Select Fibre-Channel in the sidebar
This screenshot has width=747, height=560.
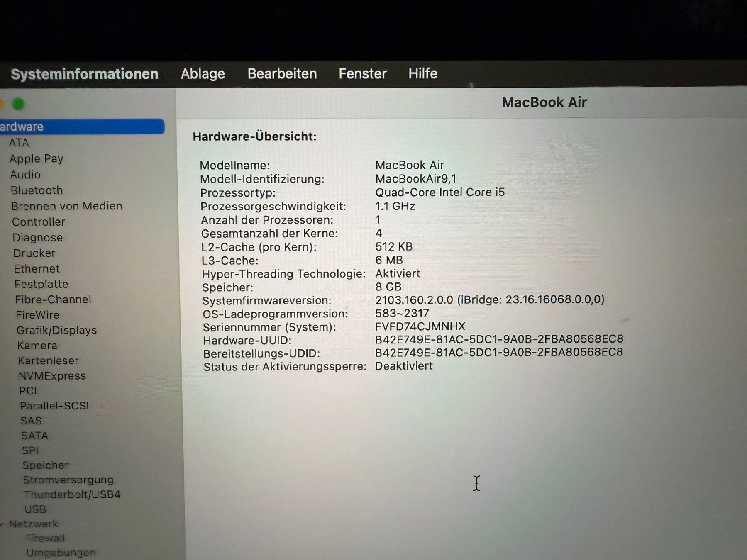click(x=53, y=299)
